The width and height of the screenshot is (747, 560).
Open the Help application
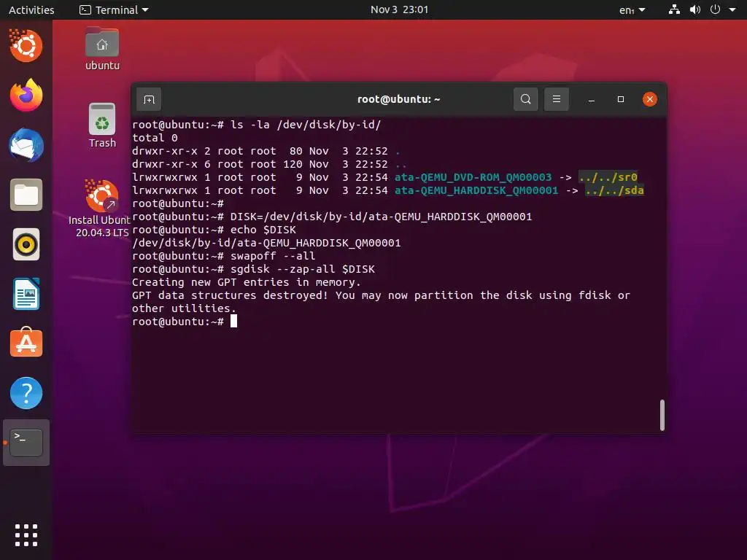(x=26, y=393)
